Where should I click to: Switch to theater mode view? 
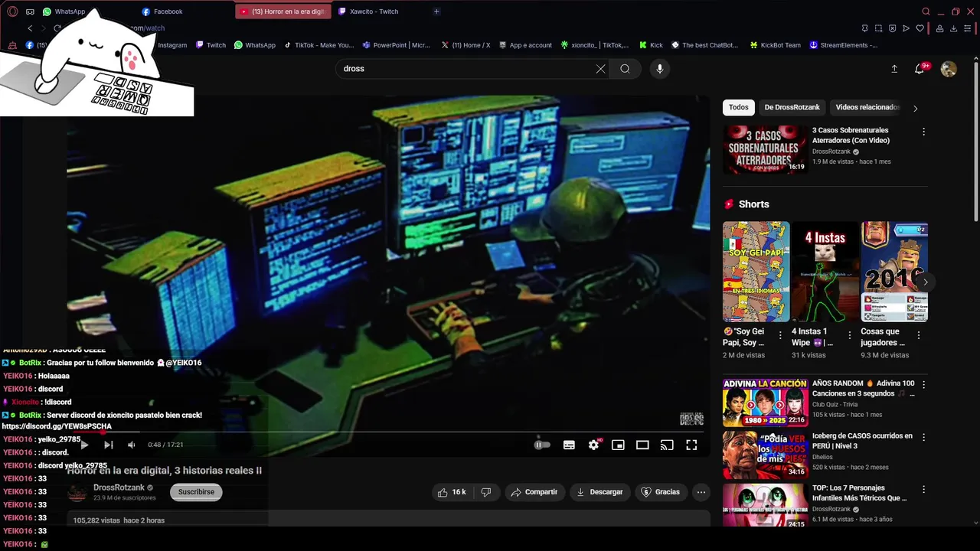[642, 445]
